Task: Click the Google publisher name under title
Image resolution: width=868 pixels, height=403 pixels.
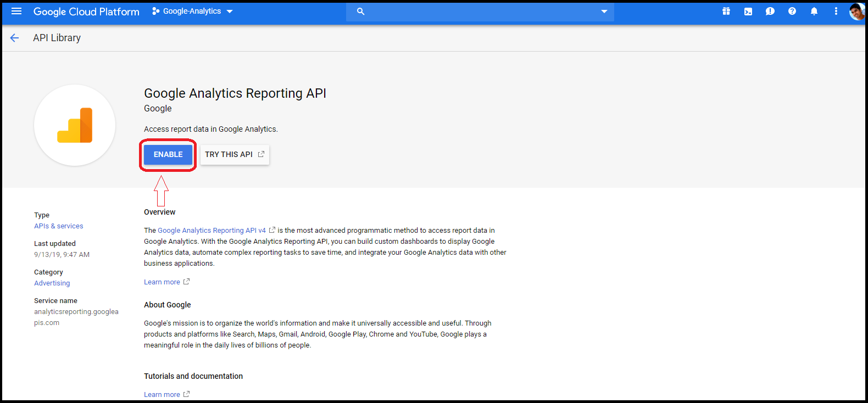Action: point(158,109)
